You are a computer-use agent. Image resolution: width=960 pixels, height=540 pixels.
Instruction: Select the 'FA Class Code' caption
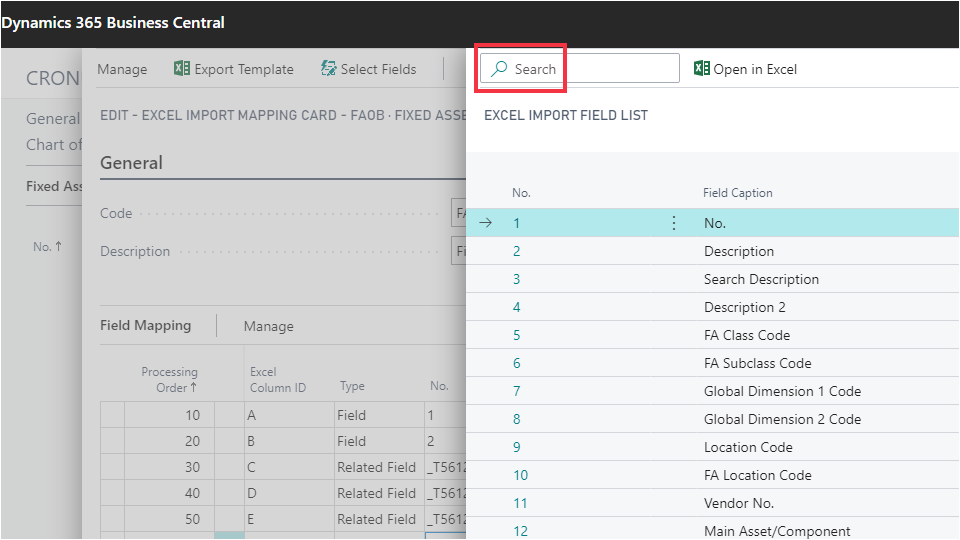(x=747, y=336)
